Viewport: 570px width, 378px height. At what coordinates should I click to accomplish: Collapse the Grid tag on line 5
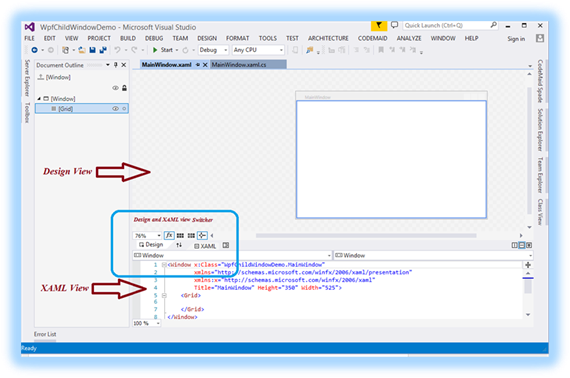[x=164, y=295]
